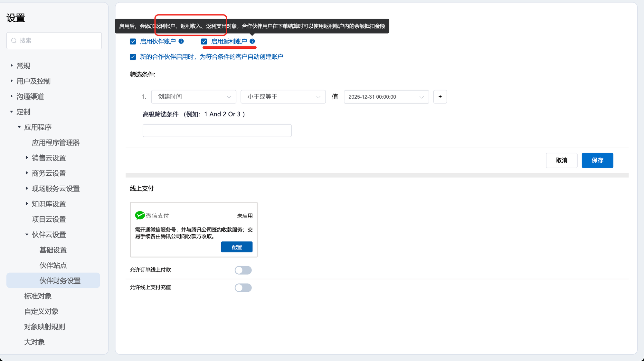This screenshot has height=361, width=644.
Task: Open 伙伴站点 in the sidebar
Action: click(53, 265)
